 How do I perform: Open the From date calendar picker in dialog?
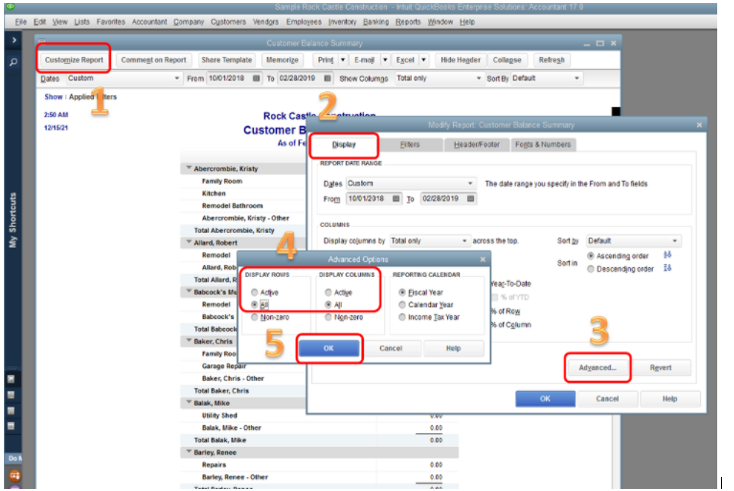coord(397,198)
